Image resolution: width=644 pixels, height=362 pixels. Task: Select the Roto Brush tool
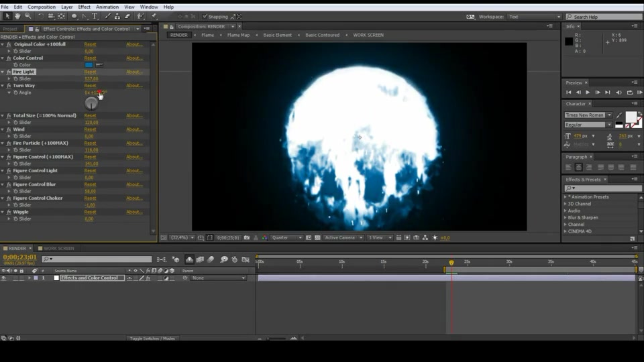(x=140, y=16)
